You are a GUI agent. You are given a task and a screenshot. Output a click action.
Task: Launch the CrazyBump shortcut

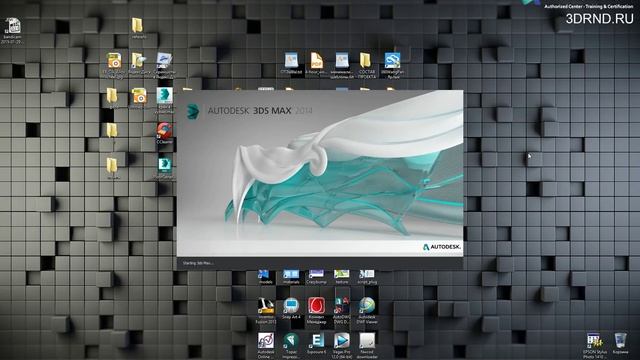pos(316,277)
